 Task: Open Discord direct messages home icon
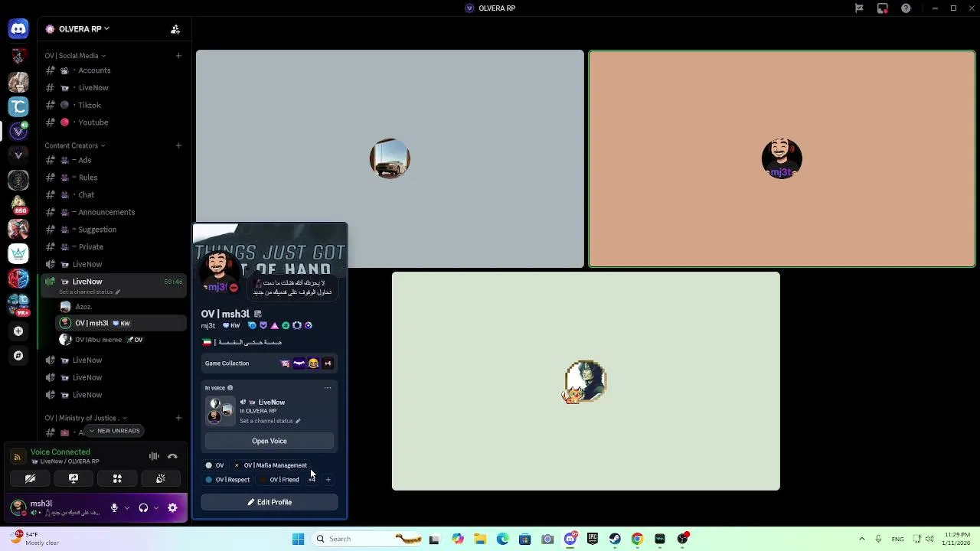click(18, 29)
